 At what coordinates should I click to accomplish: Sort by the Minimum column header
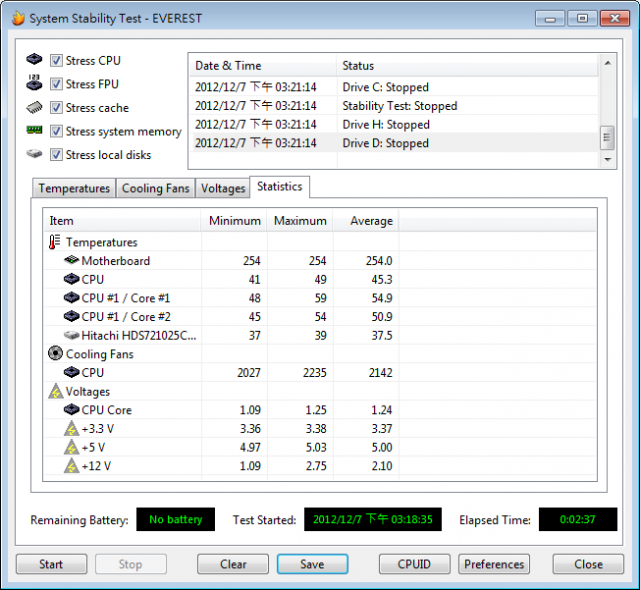point(234,221)
